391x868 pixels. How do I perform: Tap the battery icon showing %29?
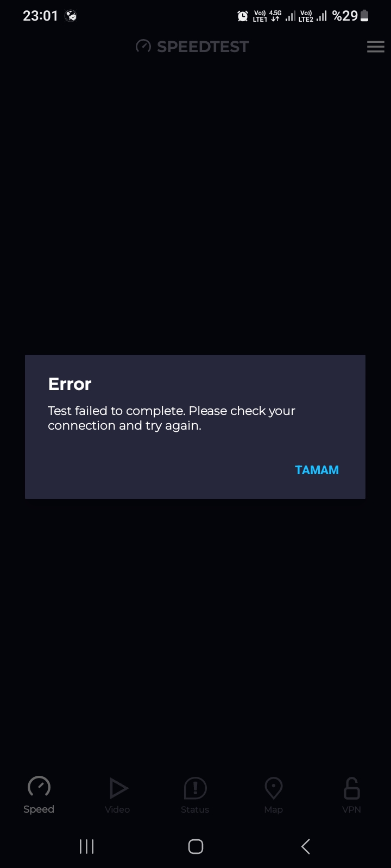click(364, 16)
